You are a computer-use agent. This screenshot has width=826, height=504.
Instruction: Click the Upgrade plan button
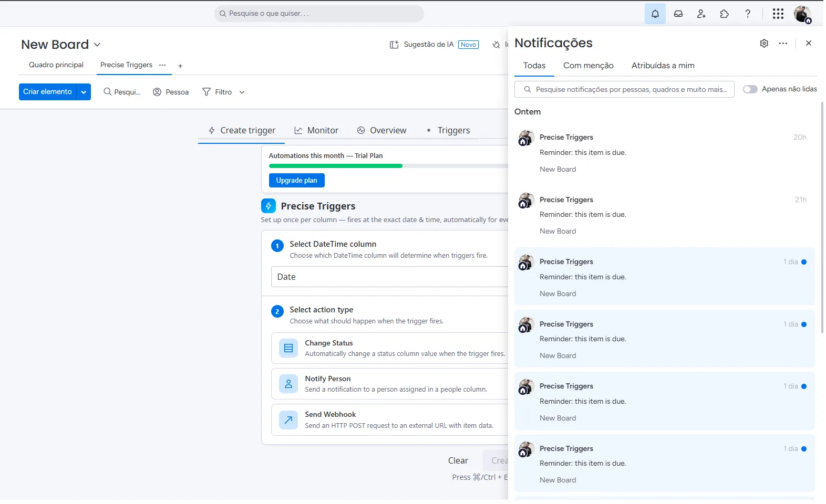pos(296,180)
